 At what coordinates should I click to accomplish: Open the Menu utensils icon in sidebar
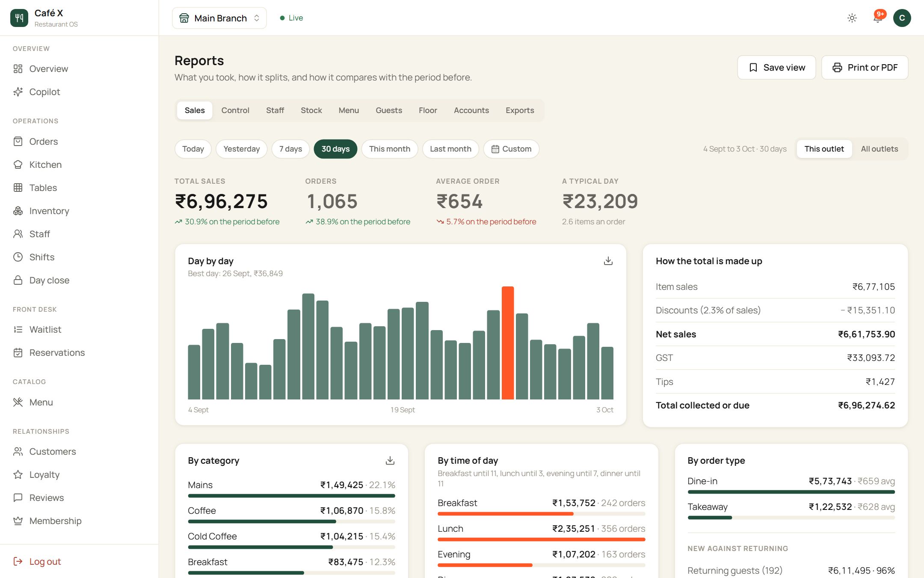coord(18,402)
